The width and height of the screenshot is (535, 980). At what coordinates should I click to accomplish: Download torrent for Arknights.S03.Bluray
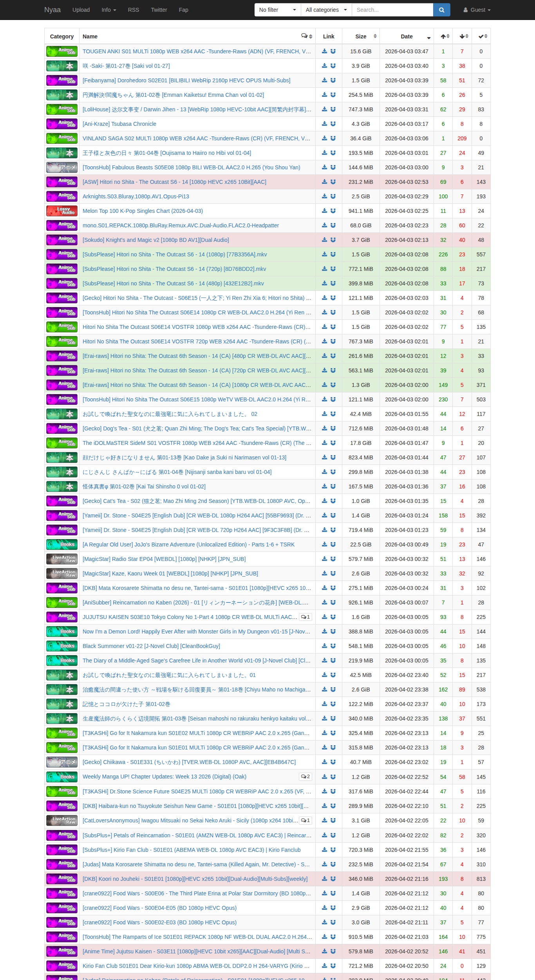324,196
